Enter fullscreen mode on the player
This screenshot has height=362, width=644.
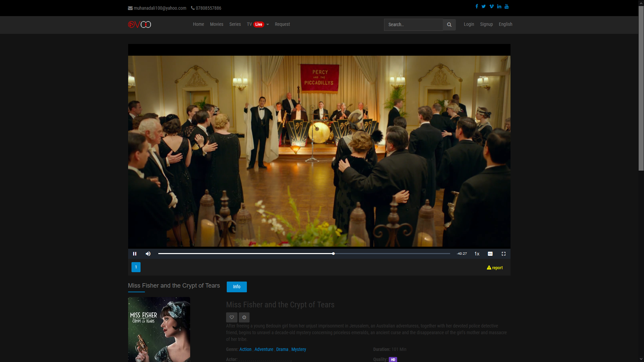coord(503,254)
